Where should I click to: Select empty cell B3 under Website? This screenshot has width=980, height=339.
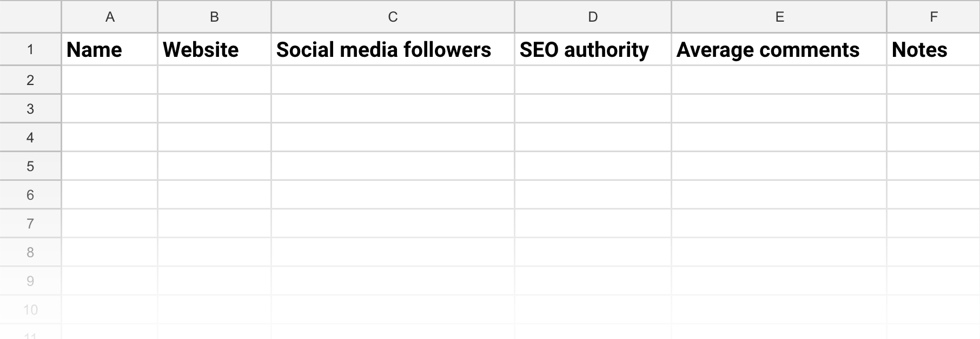tap(214, 109)
